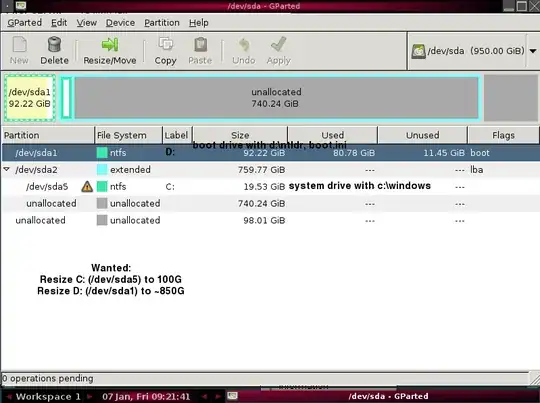Click the Paste clipboard icon

(x=200, y=44)
